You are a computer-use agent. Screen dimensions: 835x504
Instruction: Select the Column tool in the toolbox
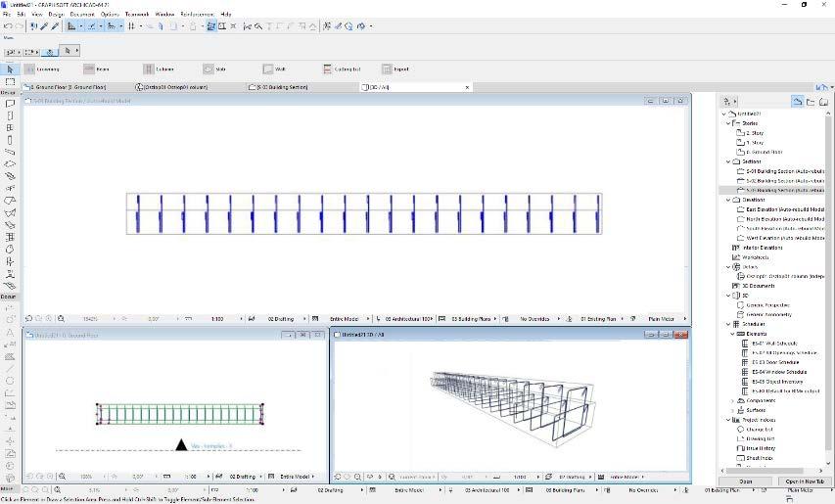[x=10, y=140]
